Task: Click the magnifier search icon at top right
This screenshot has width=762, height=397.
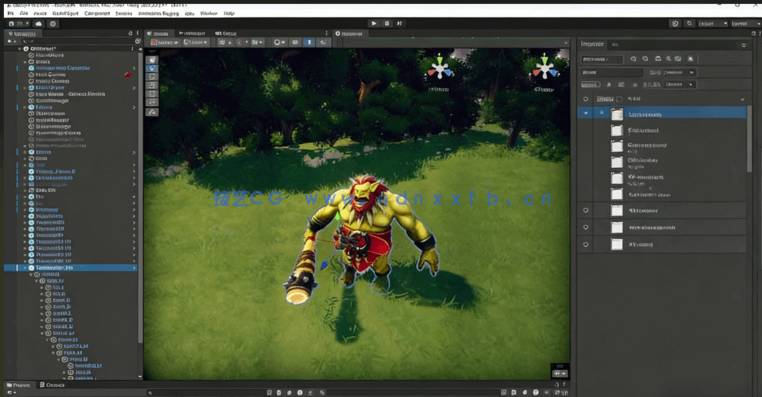Action: pos(689,23)
